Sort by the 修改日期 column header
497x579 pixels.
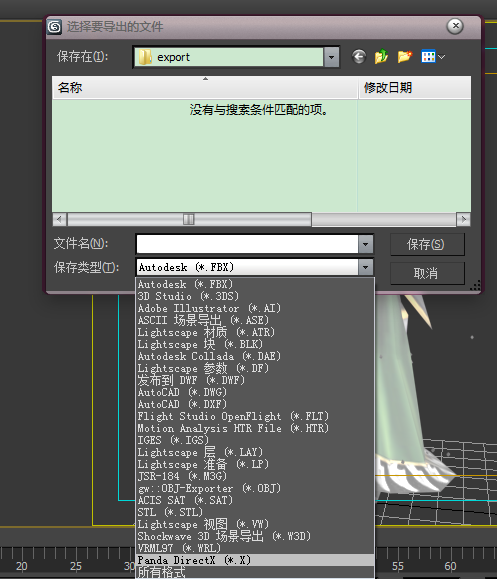[x=415, y=88]
